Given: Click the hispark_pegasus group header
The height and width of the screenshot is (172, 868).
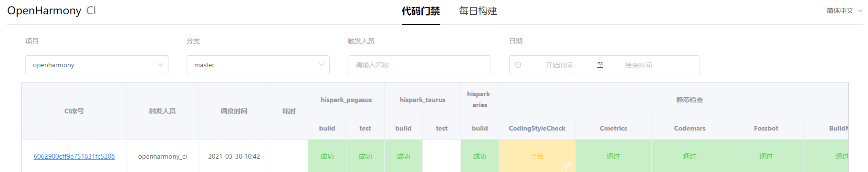Looking at the screenshot, I should [346, 100].
